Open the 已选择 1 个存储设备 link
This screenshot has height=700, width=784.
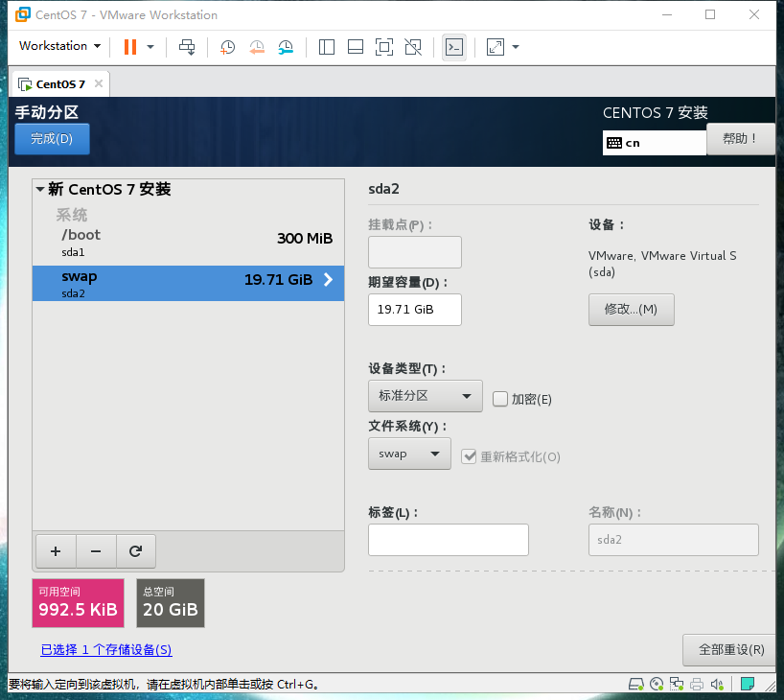(105, 649)
